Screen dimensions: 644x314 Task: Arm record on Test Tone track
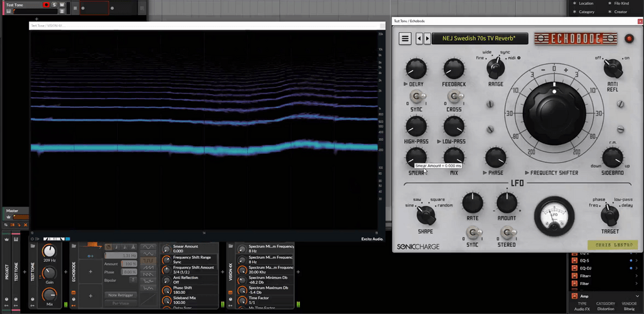tap(46, 4)
